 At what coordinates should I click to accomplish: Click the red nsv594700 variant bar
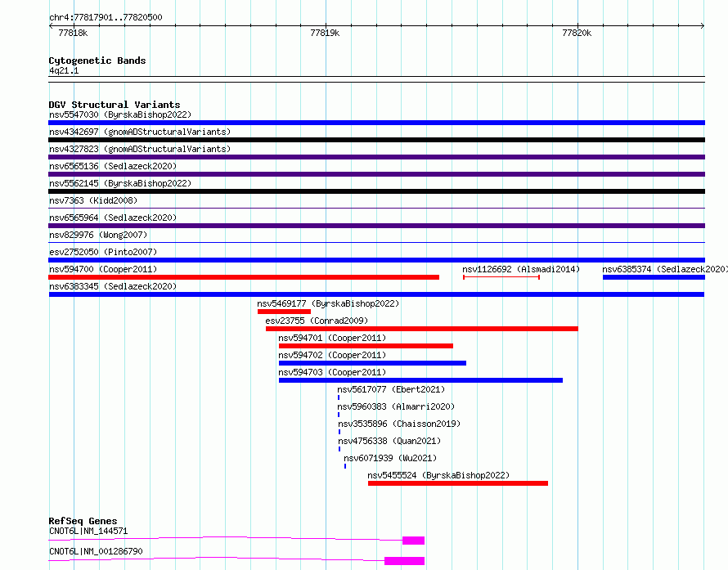[244, 277]
